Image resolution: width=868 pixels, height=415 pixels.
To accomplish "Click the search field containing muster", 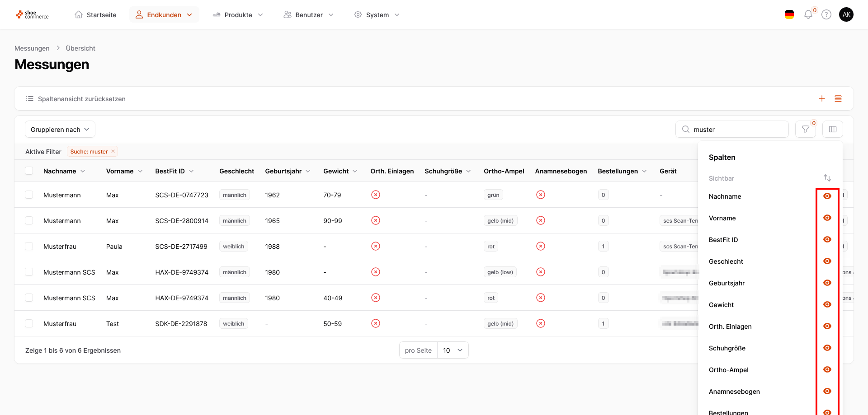I will 737,130.
